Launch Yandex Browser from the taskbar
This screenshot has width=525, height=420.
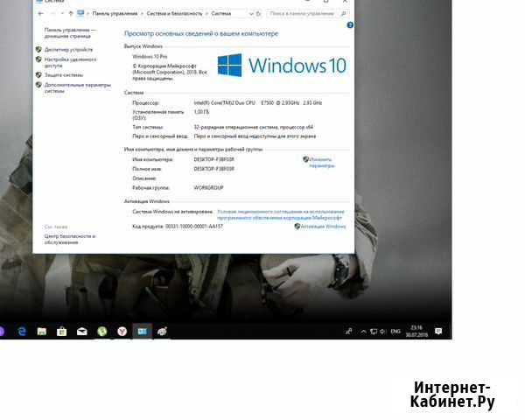point(122,332)
